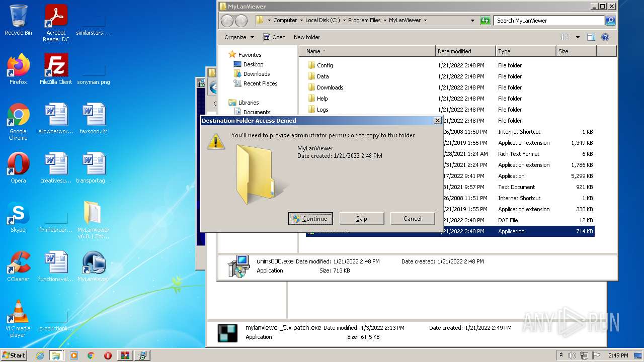Open Opera browser desktop icon
The image size is (644, 362).
click(x=18, y=168)
